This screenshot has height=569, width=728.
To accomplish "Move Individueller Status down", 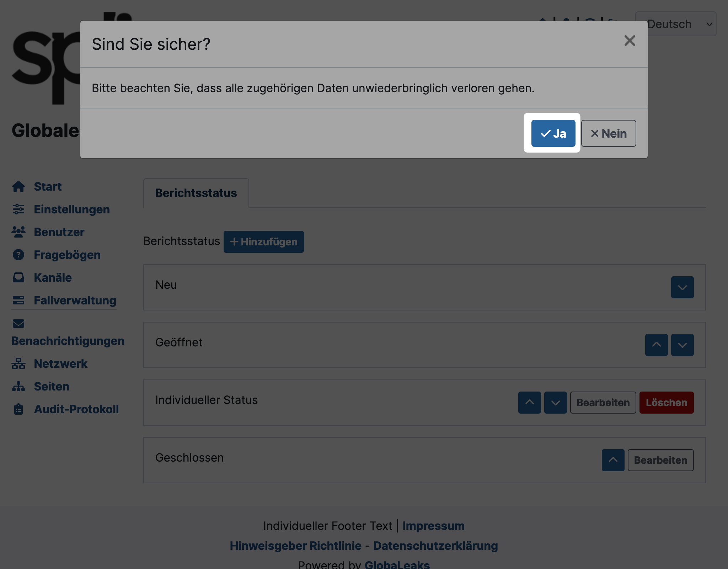I will point(555,403).
